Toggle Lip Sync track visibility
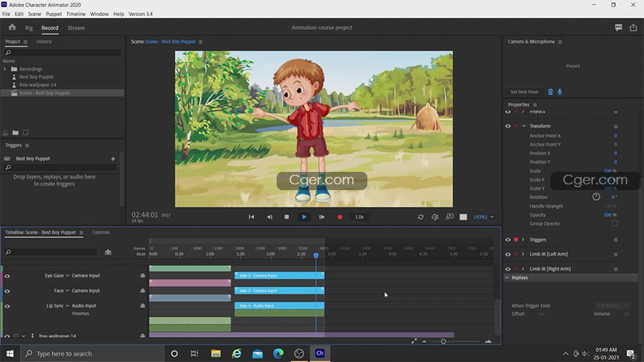 (7, 306)
